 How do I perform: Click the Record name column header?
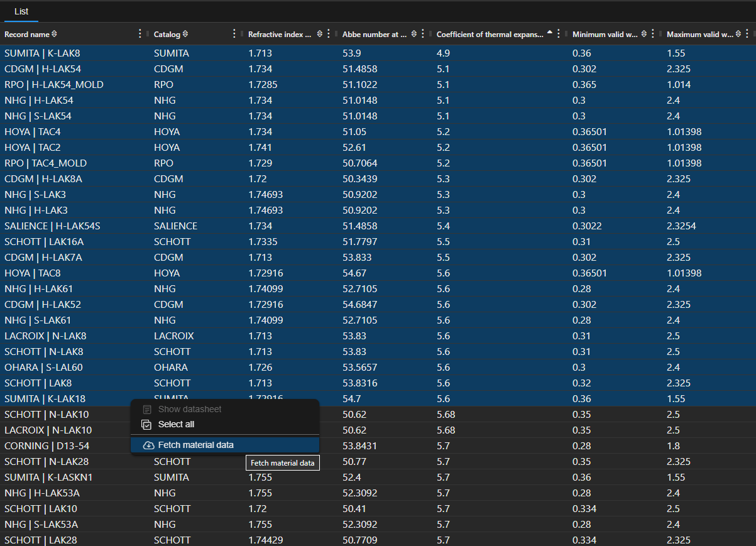pyautogui.click(x=27, y=34)
